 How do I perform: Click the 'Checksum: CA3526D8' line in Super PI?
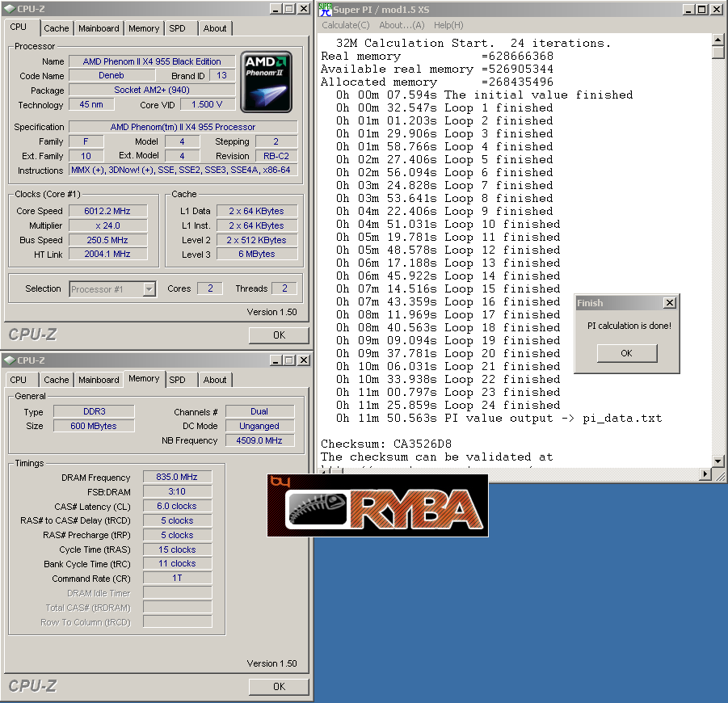pyautogui.click(x=386, y=444)
